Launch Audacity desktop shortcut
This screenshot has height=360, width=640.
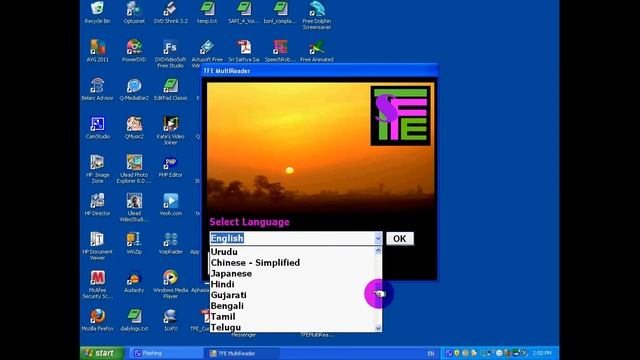[x=134, y=281]
